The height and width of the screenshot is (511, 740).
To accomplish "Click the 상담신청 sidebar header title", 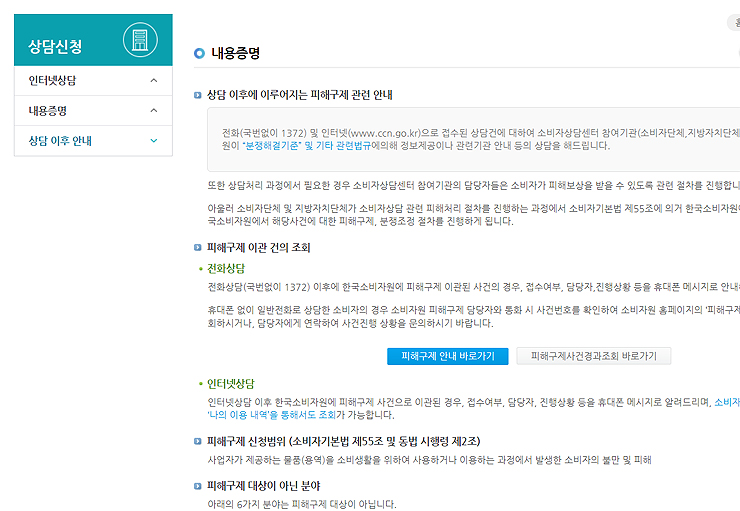I will (55, 46).
